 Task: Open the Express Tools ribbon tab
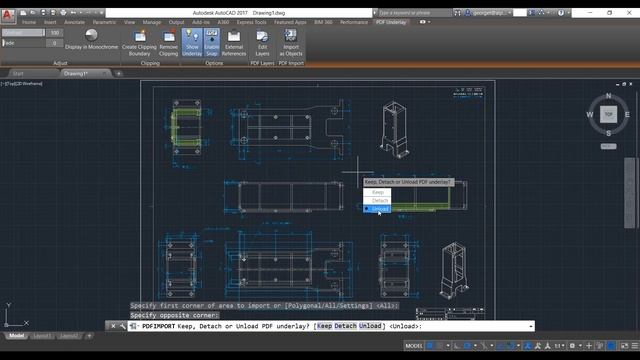(x=251, y=22)
